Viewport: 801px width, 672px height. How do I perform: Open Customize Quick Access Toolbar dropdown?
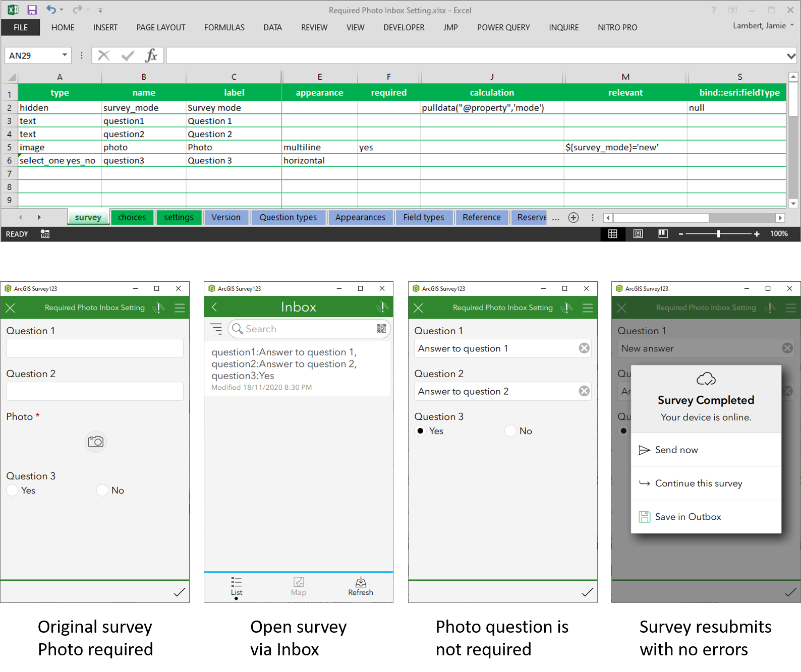[100, 10]
